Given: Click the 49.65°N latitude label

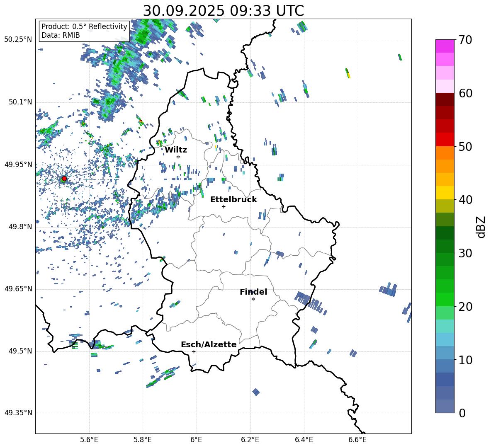Looking at the screenshot, I should click(18, 289).
